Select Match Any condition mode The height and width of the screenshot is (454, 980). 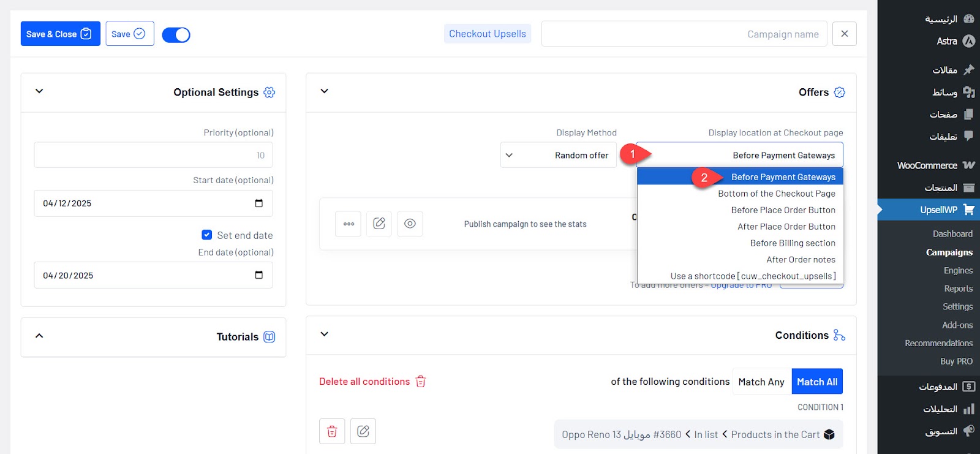(x=761, y=382)
